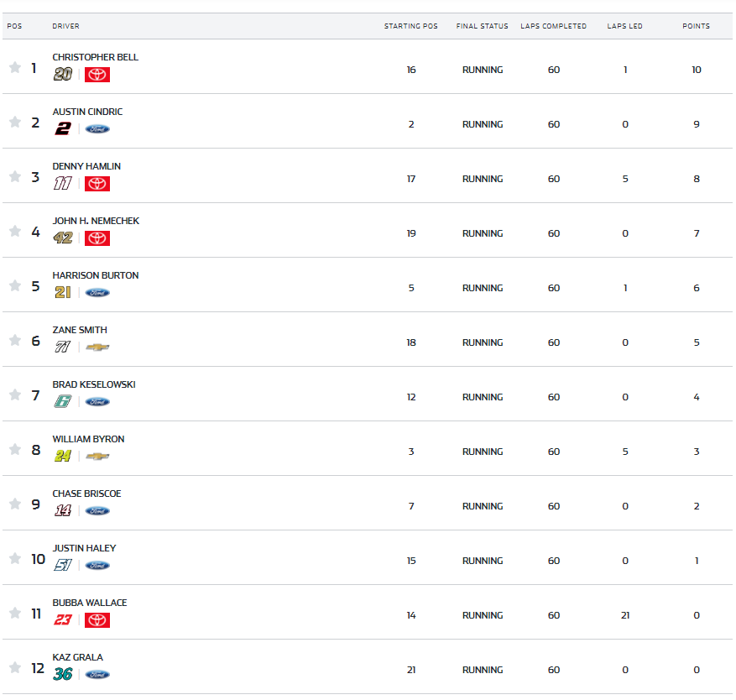Click the number 11 car badge
Image resolution: width=736 pixels, height=700 pixels.
(x=63, y=183)
